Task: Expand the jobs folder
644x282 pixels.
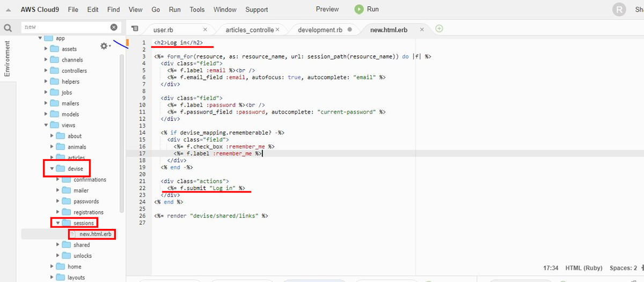Action: pos(46,92)
